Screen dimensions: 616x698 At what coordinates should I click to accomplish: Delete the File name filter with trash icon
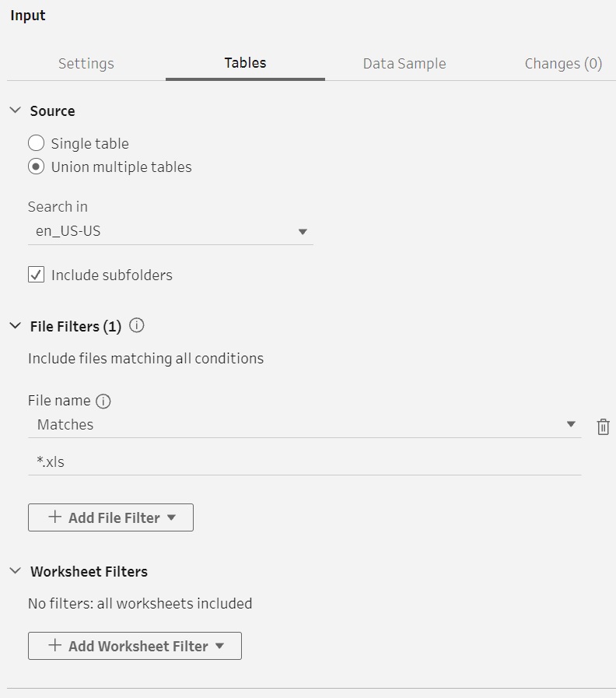tap(603, 426)
